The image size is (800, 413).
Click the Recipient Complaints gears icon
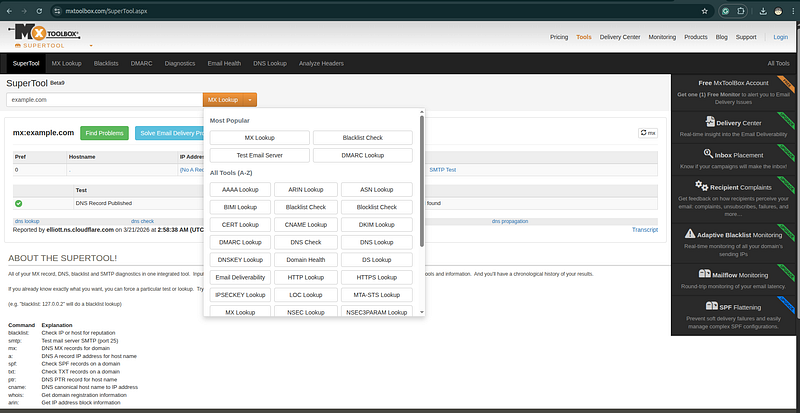(702, 186)
